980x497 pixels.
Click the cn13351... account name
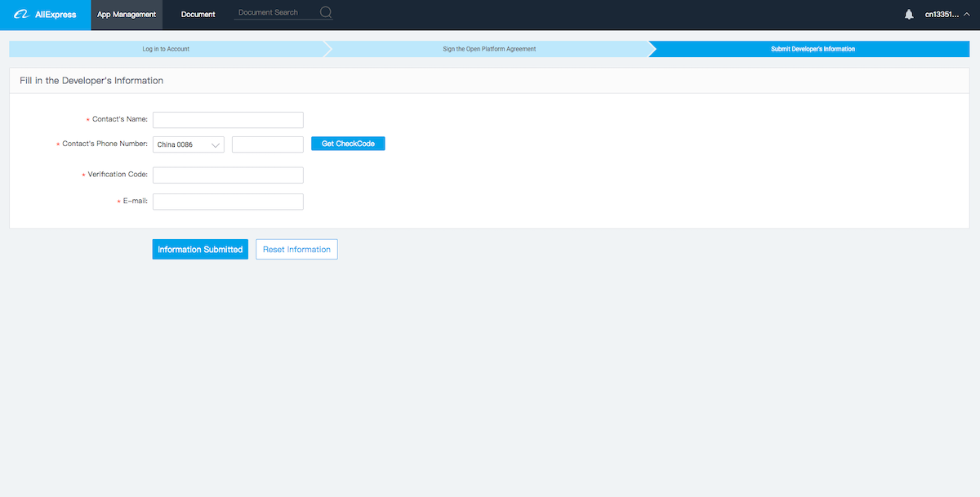click(x=942, y=15)
